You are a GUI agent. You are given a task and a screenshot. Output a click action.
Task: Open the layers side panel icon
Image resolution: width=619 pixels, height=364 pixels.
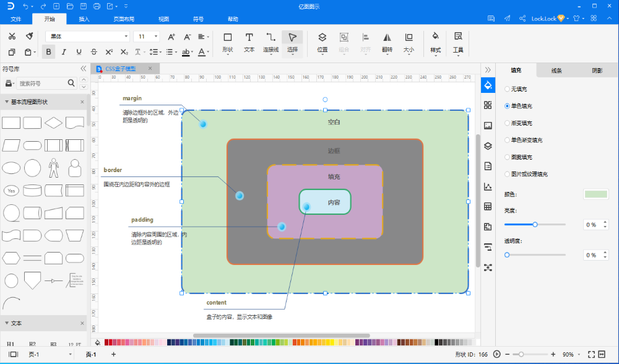coord(488,145)
